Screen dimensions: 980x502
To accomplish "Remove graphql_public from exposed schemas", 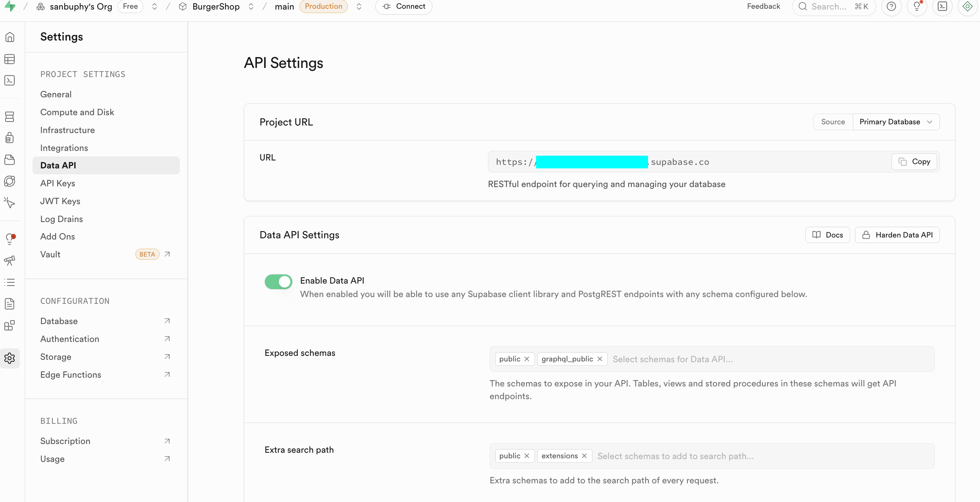I will (x=600, y=359).
